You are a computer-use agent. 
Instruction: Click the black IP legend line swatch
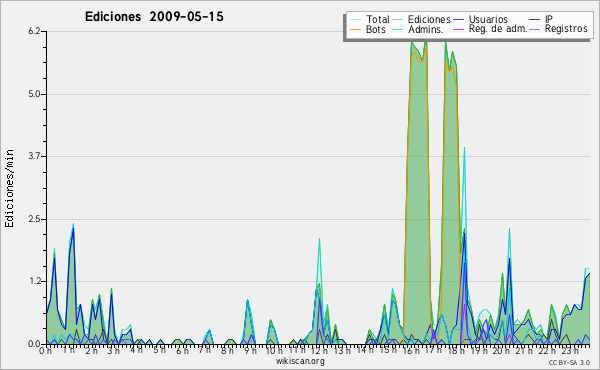(535, 19)
